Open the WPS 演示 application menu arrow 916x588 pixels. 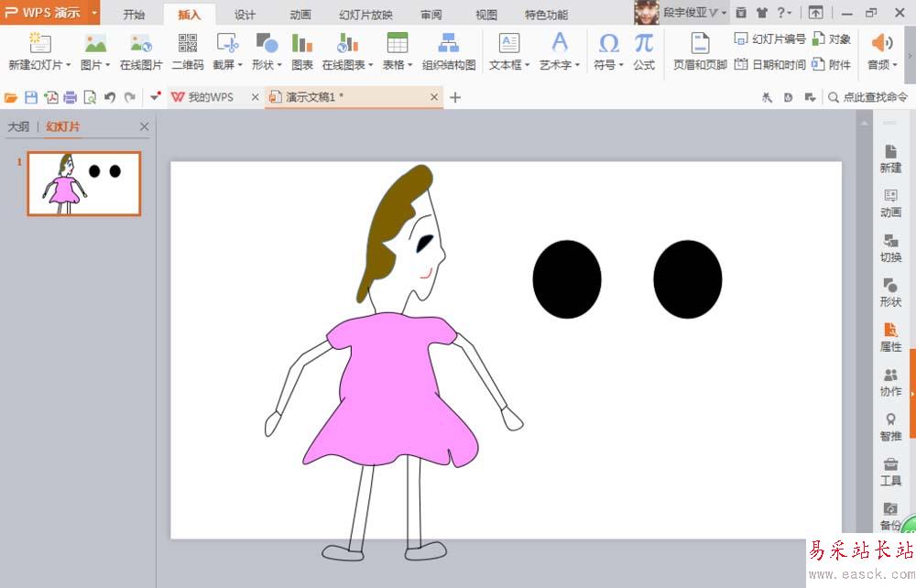(94, 13)
